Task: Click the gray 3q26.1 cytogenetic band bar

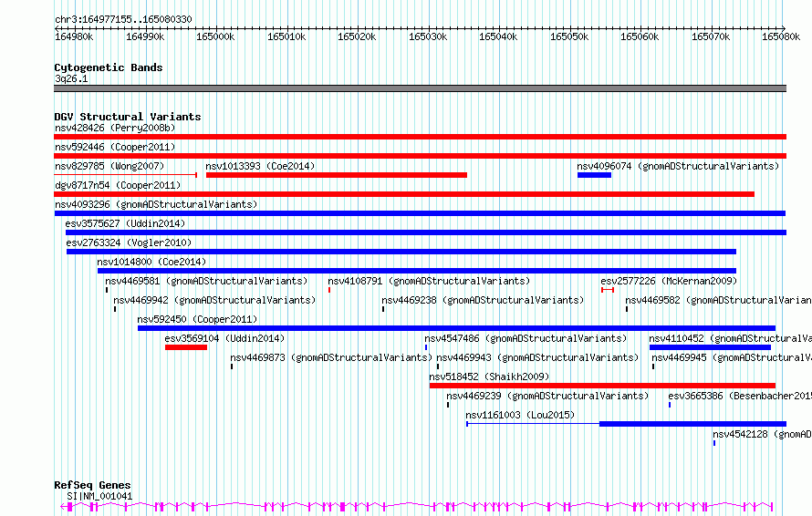Action: point(420,88)
